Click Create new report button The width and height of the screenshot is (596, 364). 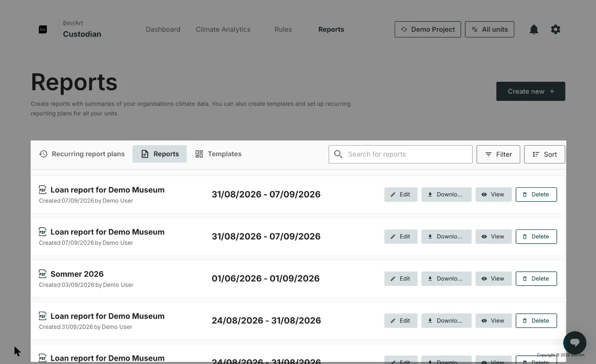[x=531, y=91]
